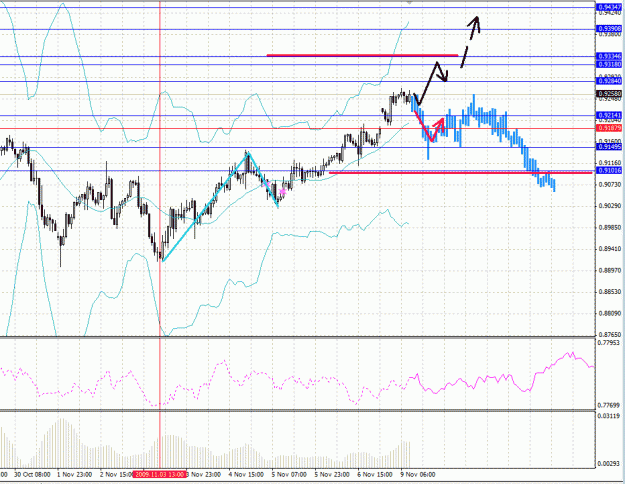
Task: Click the red 2009.11.03 13:00 date marker
Action: (x=159, y=474)
